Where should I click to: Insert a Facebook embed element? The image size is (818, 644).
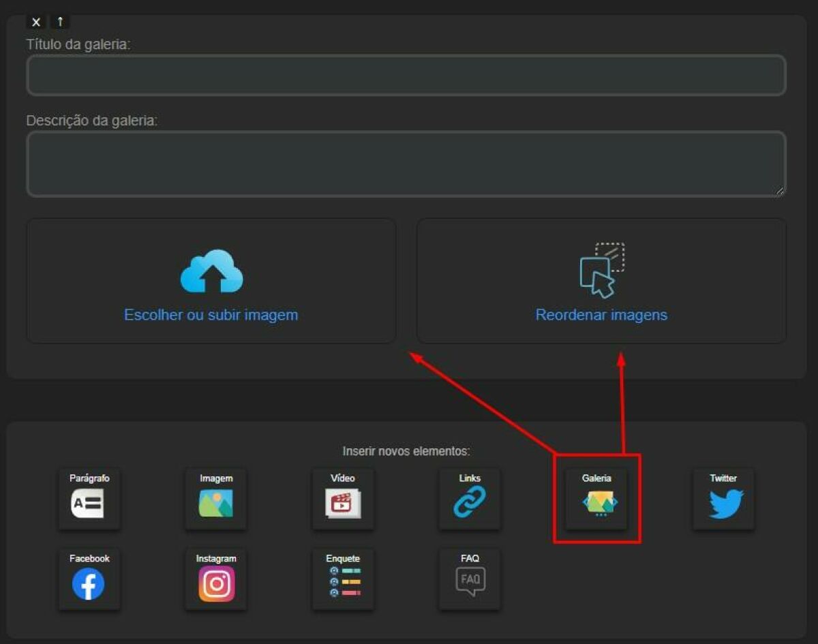tap(89, 579)
